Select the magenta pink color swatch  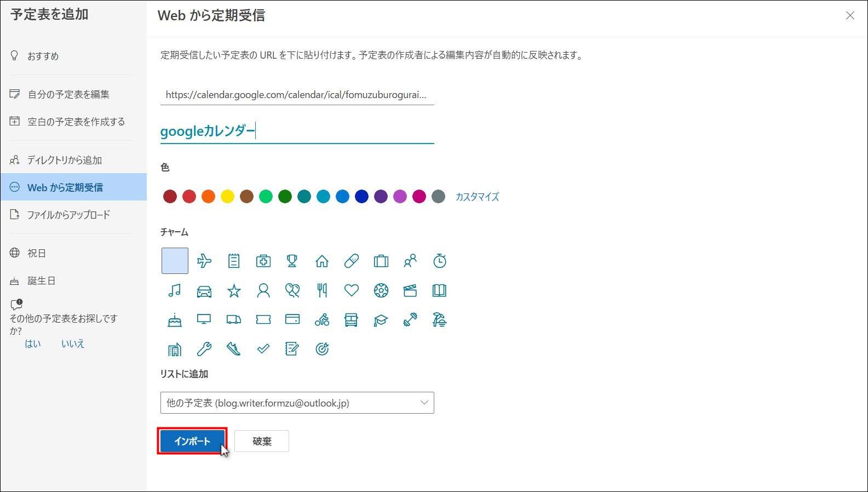[x=419, y=197]
